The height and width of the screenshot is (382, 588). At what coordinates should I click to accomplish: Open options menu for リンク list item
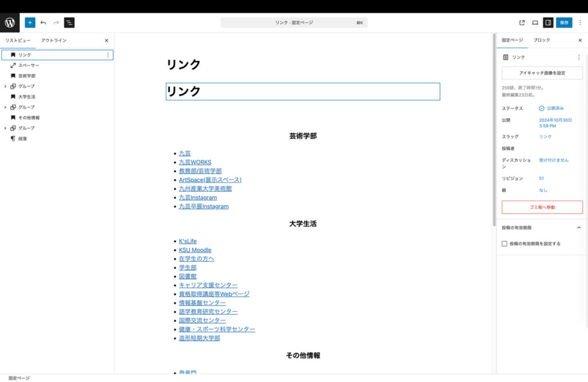click(x=107, y=55)
